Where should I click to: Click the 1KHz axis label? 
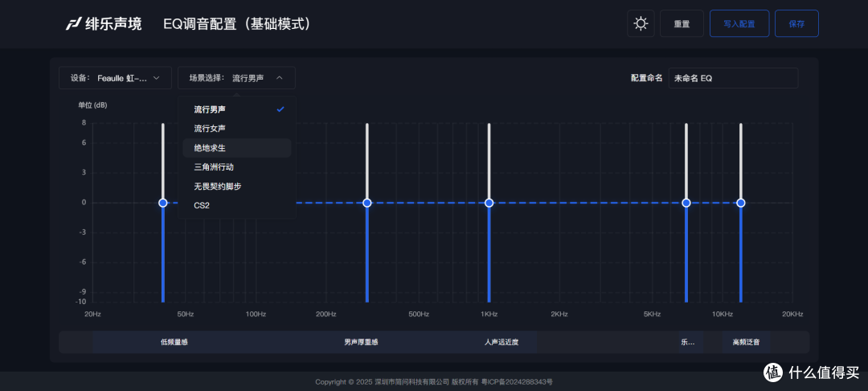[489, 314]
